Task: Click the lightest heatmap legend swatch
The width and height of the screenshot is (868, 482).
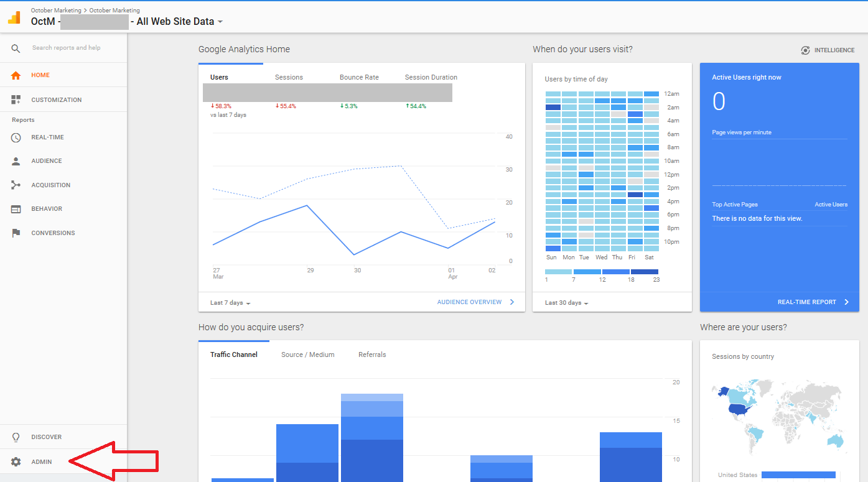Action: [x=558, y=272]
